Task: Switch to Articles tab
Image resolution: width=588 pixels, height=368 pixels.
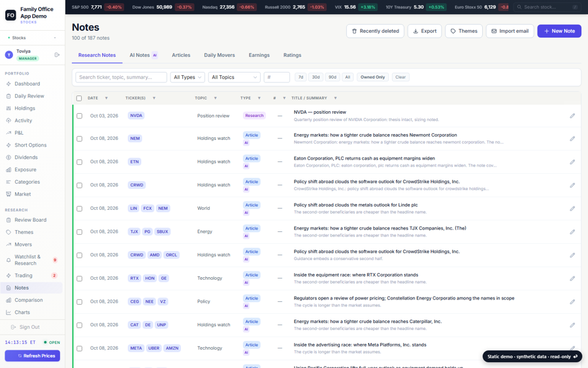Action: click(181, 55)
